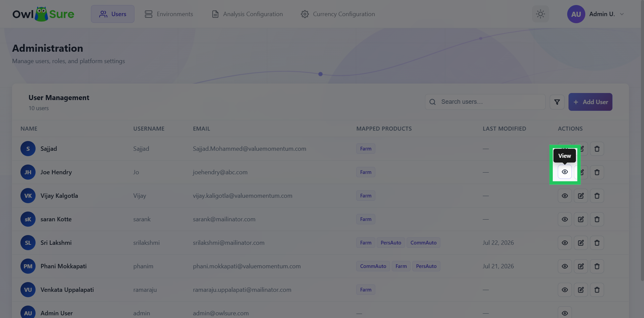View Joe Hendry's user details
The image size is (644, 318).
point(565,172)
